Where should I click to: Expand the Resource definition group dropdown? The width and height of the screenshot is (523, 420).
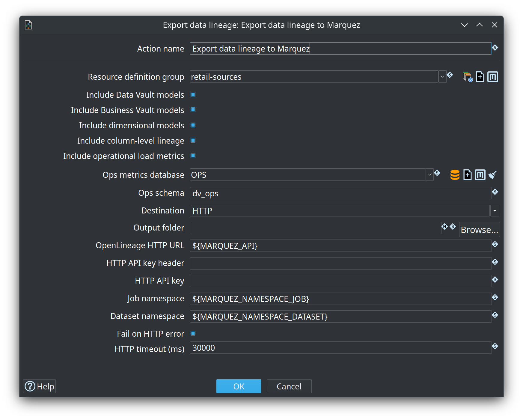442,77
